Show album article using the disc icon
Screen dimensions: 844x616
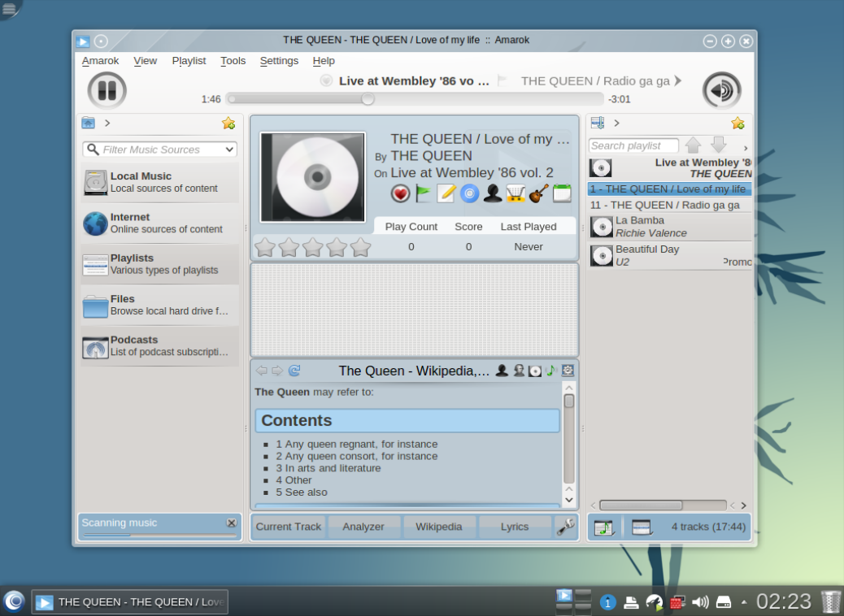pyautogui.click(x=468, y=193)
